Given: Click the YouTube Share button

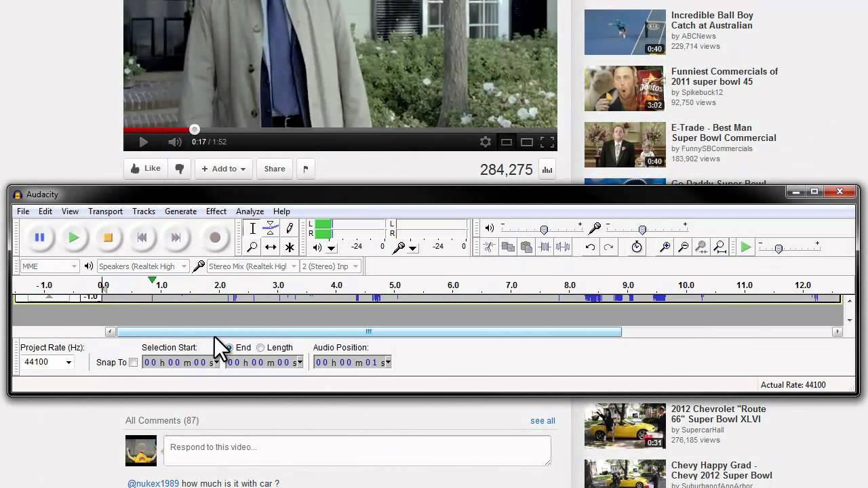Looking at the screenshot, I should tap(275, 169).
